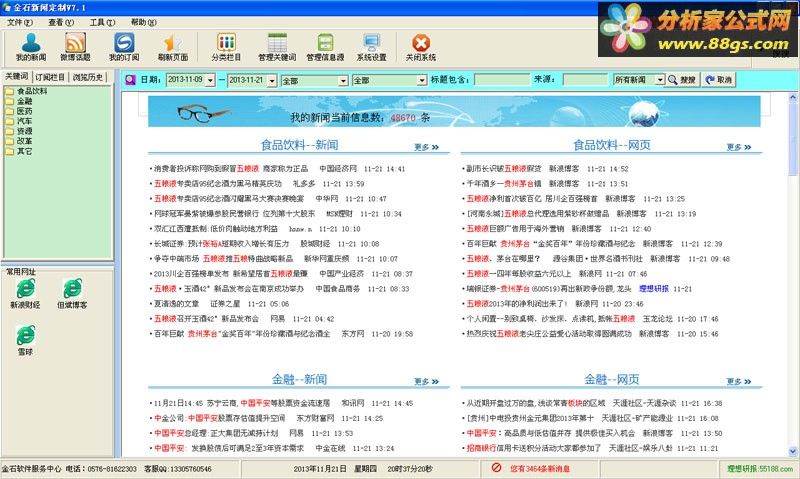Click 理想研报:55188.com status bar link
Screen dimensions: 800x479
click(x=760, y=468)
